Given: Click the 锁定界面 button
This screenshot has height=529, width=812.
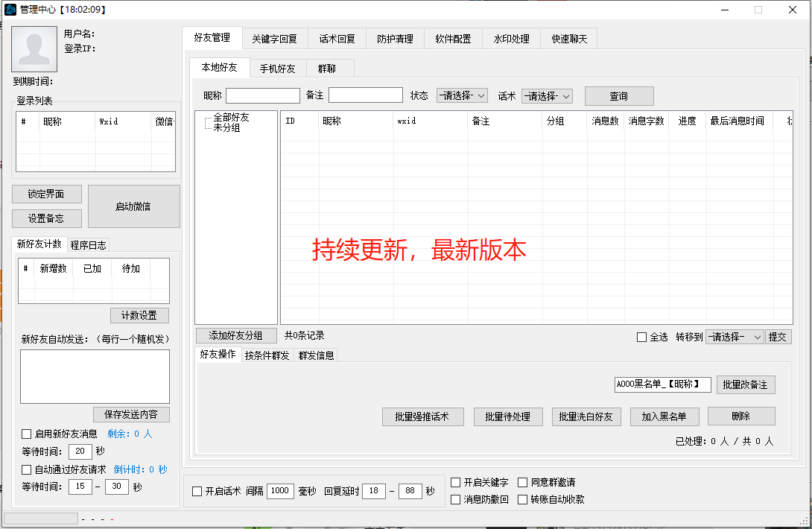Looking at the screenshot, I should click(x=47, y=194).
